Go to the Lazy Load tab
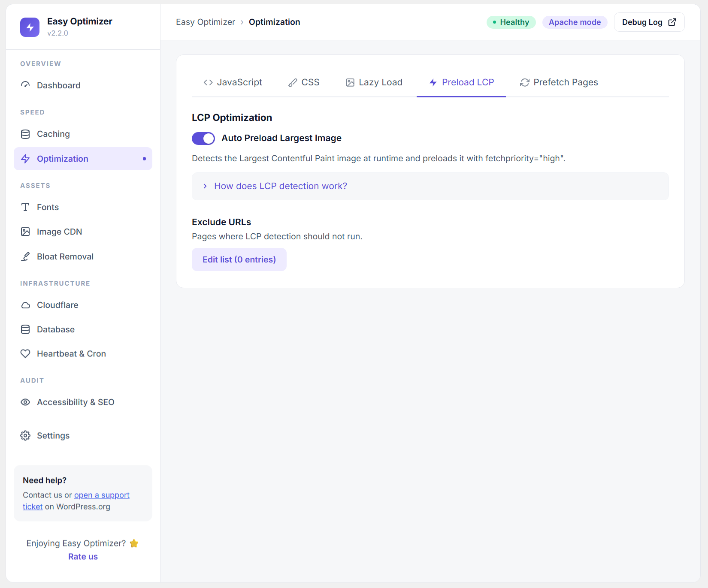The width and height of the screenshot is (708, 588). [374, 82]
